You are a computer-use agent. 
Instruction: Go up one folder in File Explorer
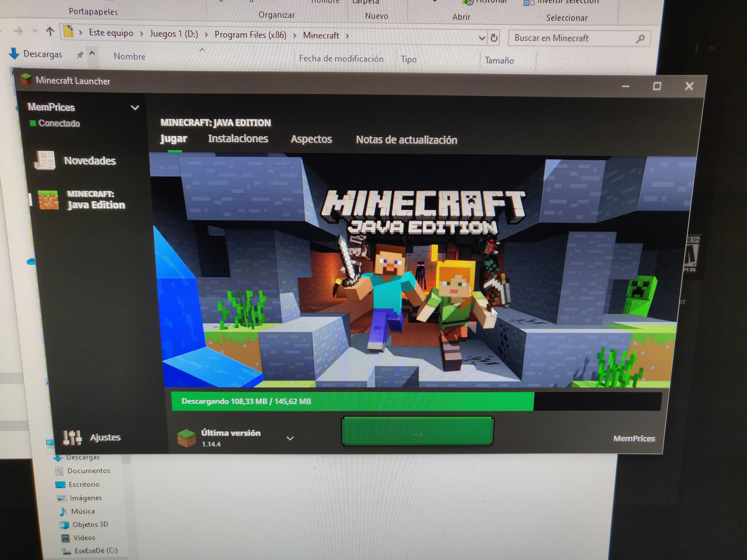(50, 32)
